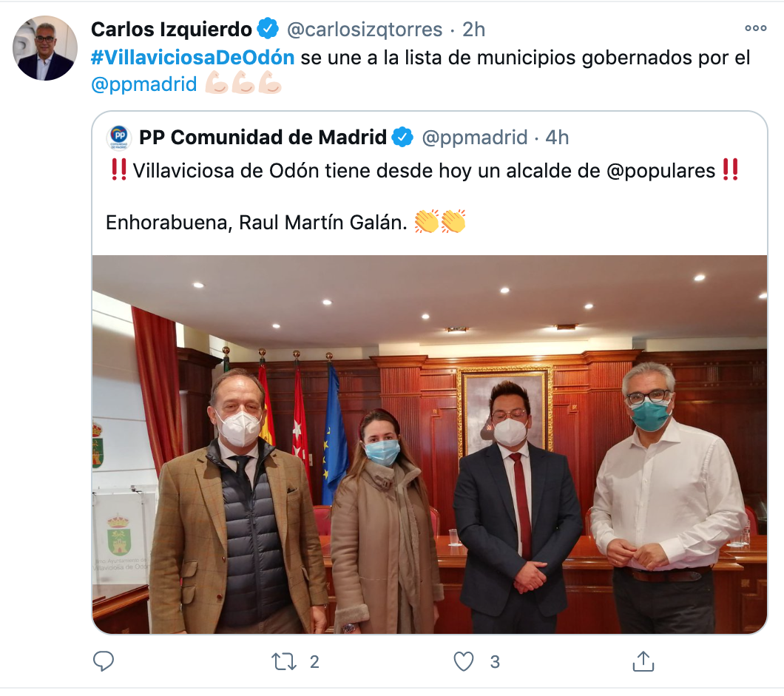This screenshot has height=696, width=784.
Task: Open the #VillaviciosaDeOdón hashtag link
Action: (192, 58)
